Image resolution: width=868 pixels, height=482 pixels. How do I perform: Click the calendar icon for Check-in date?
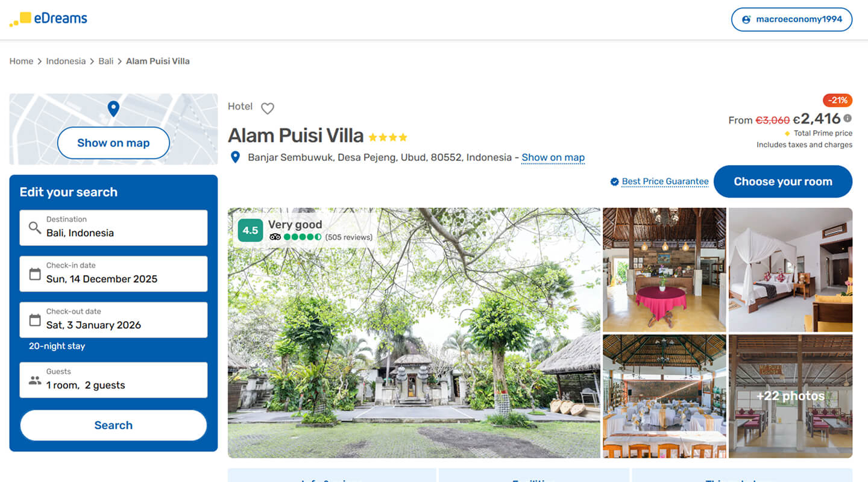click(x=35, y=274)
